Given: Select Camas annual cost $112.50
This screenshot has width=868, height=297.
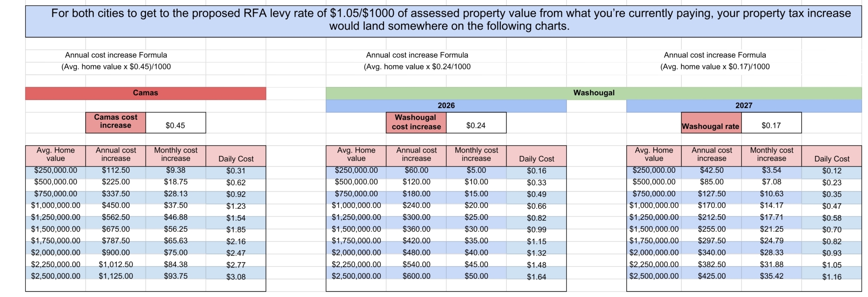Looking at the screenshot, I should (116, 171).
